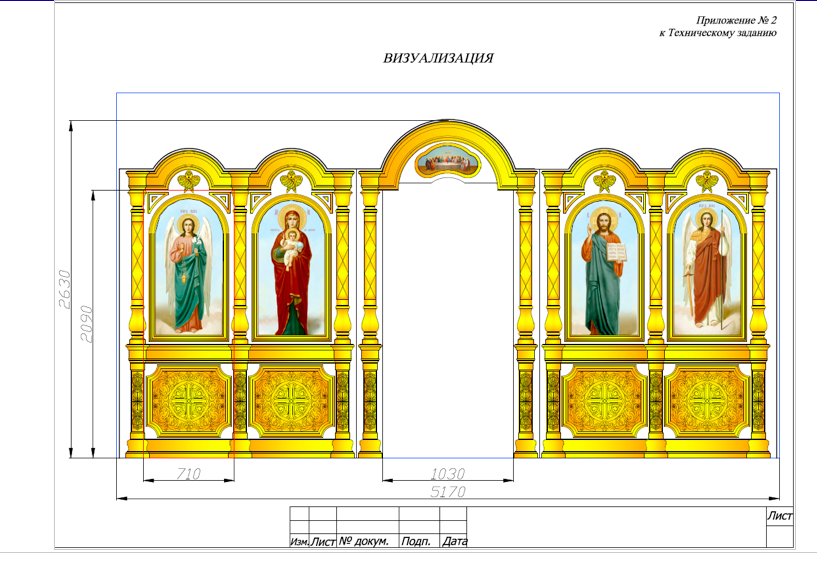Select the Подп. cell in title block
817x565 pixels.
pos(416,542)
